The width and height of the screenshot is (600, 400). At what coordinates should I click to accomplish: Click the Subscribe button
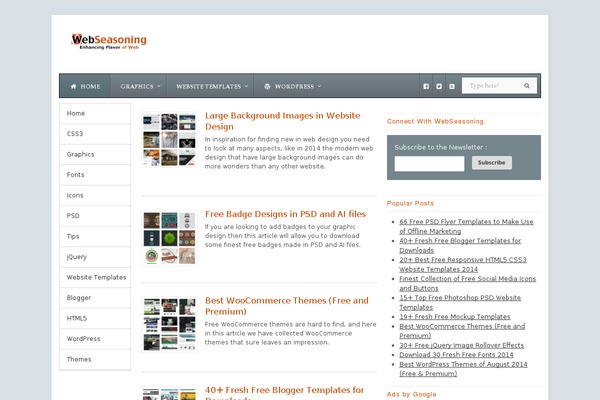tap(492, 163)
